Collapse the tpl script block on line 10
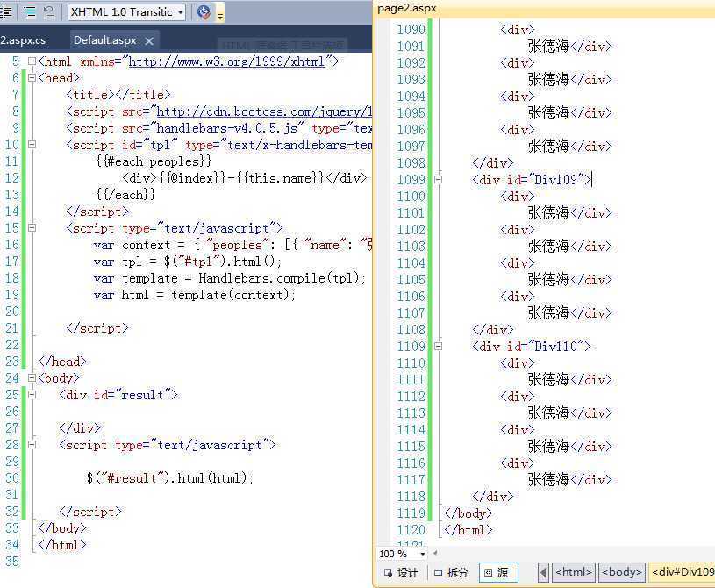 tap(32, 145)
